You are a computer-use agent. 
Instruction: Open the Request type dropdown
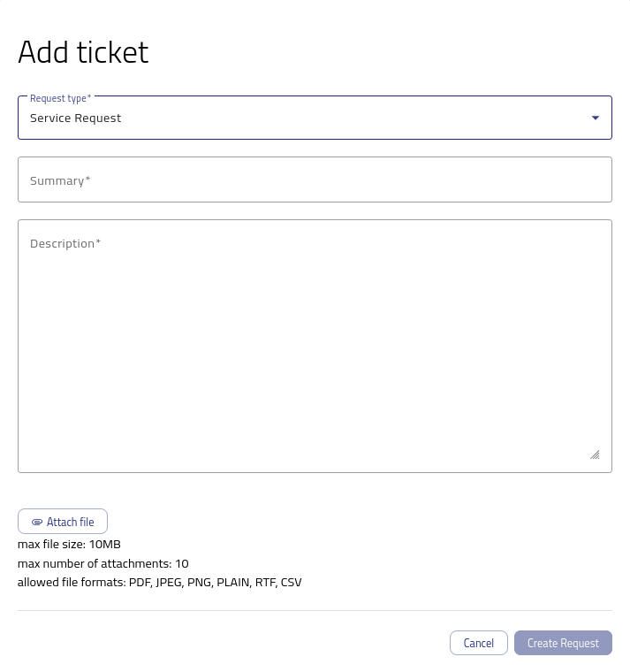pyautogui.click(x=315, y=118)
